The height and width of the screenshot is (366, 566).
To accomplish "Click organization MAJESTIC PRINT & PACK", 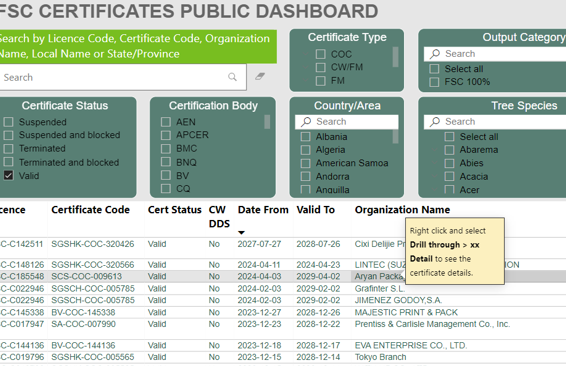I will (x=406, y=312).
